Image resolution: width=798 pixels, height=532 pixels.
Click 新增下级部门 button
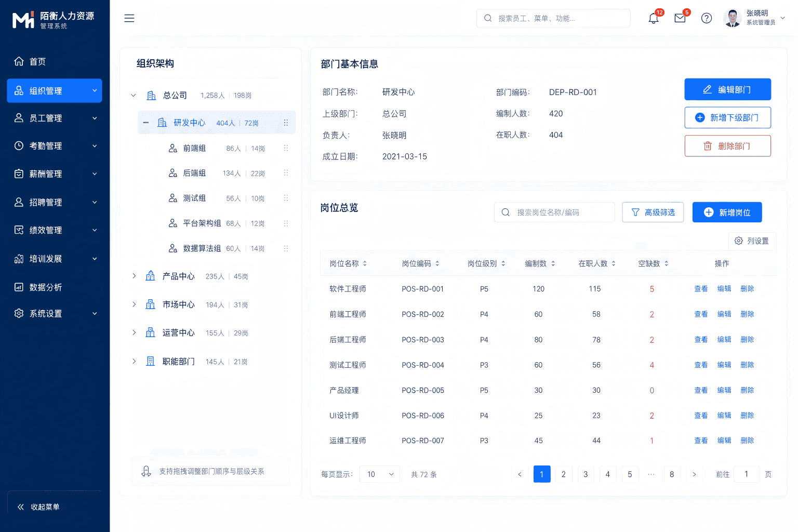tap(727, 117)
